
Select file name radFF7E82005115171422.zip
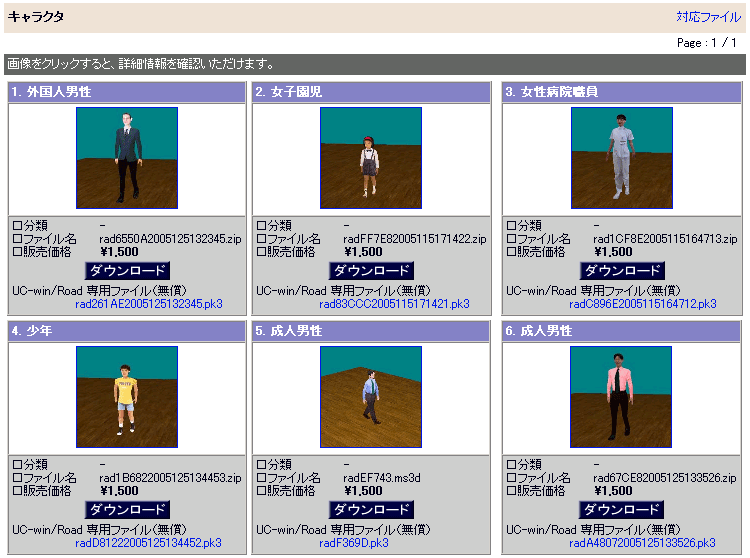tap(415, 239)
